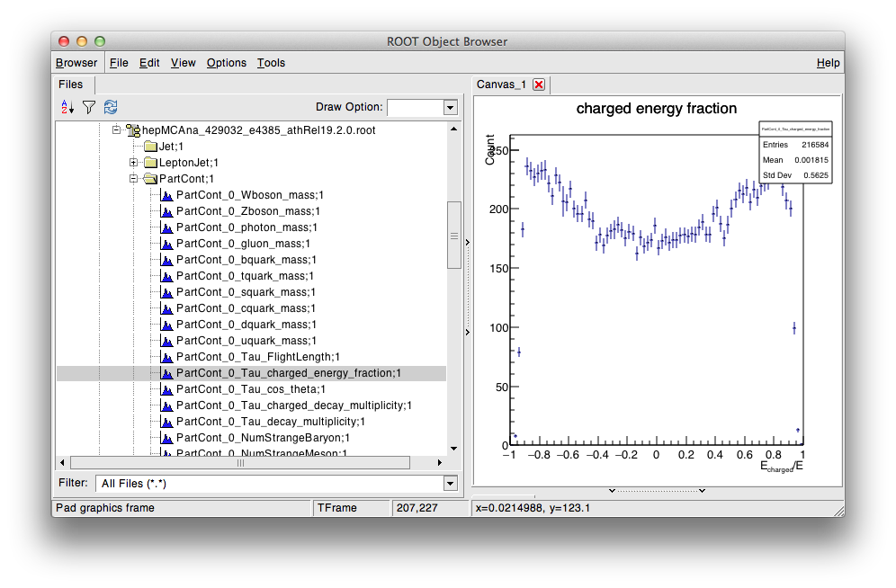896x588 pixels.
Task: Click the vertical scrollbar thumb in file tree
Action: [x=453, y=235]
